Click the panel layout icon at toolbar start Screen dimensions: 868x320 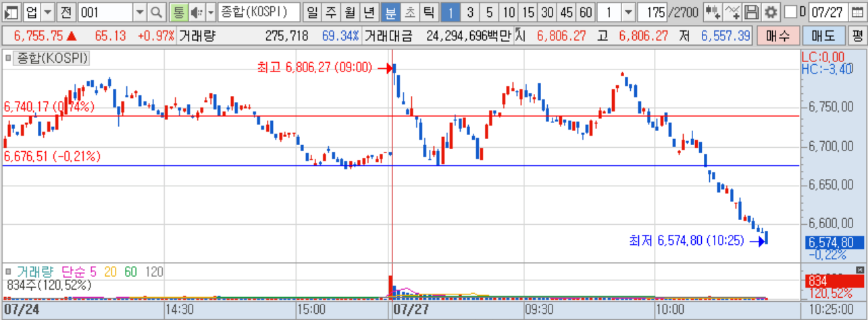11,11
